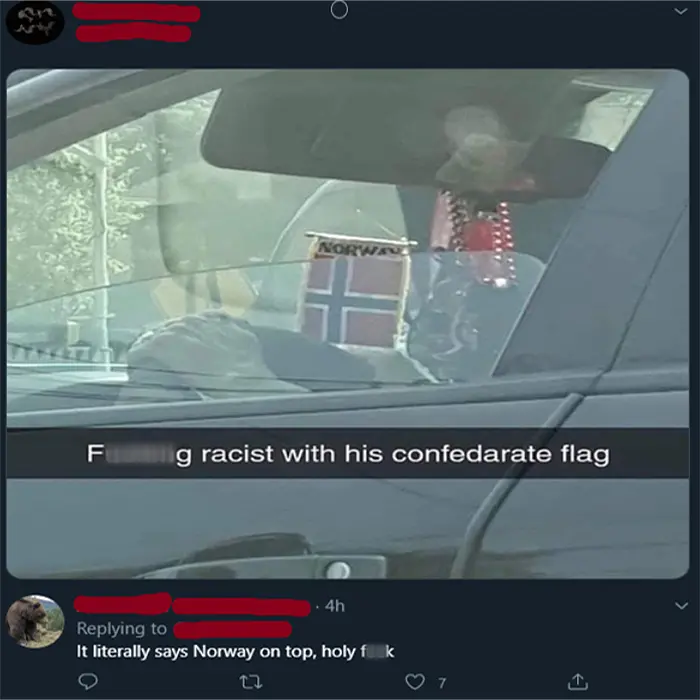This screenshot has width=700, height=700.
Task: Click the redacted handle under original poster's name
Action: [x=133, y=33]
